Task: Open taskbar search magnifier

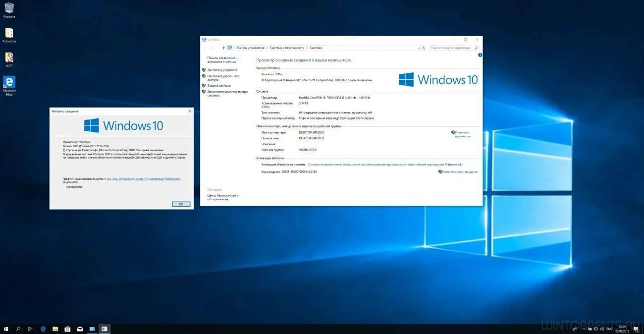Action: (x=18, y=329)
